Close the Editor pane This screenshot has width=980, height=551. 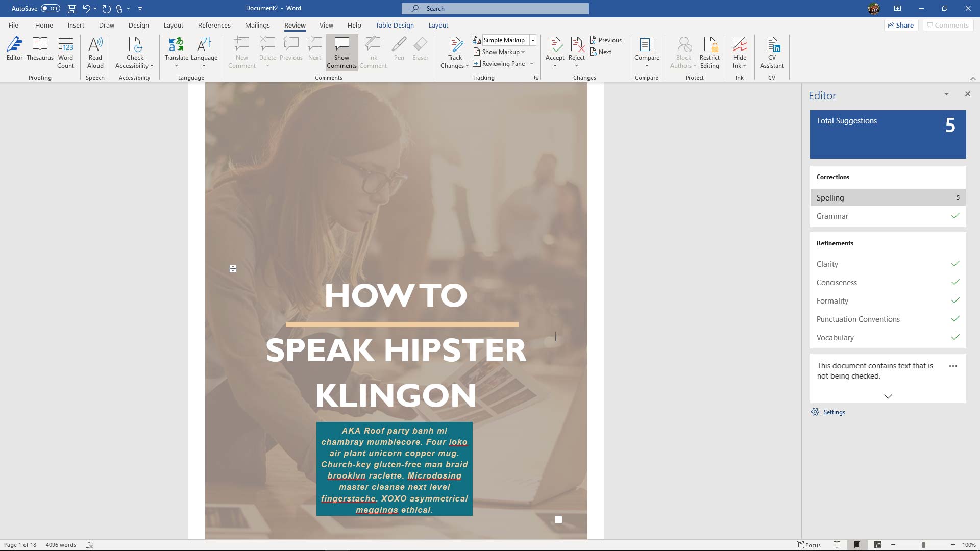[x=967, y=94]
